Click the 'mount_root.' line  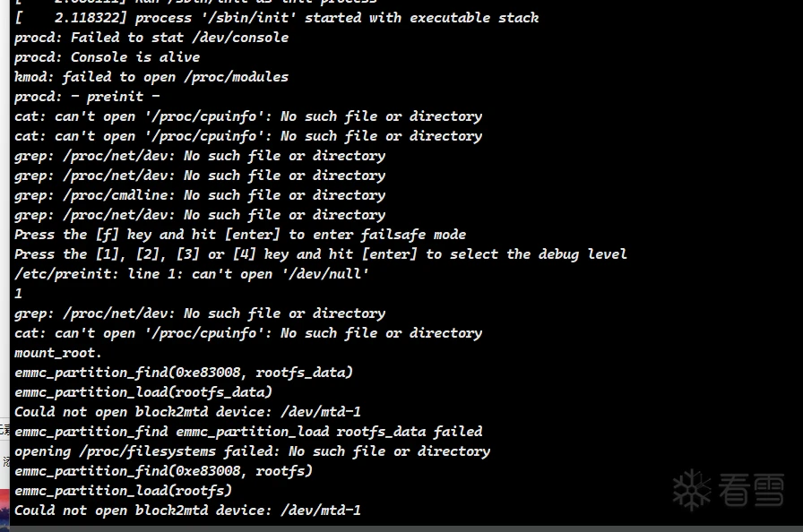[58, 353]
